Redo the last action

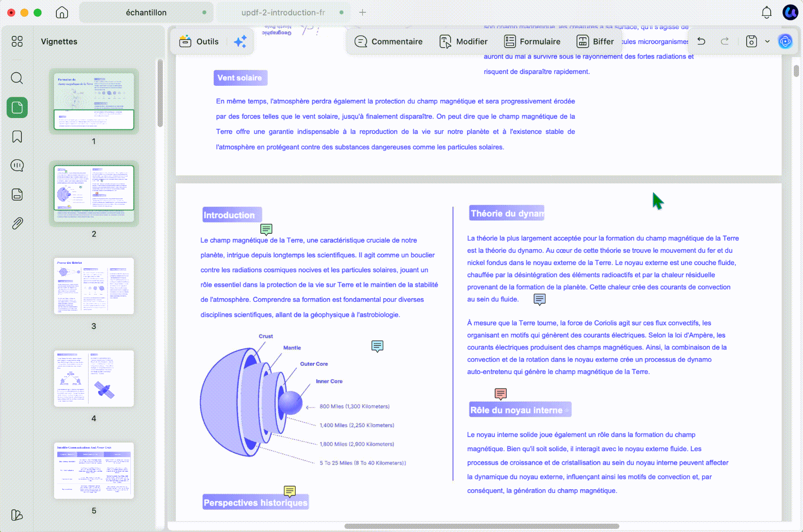(725, 41)
